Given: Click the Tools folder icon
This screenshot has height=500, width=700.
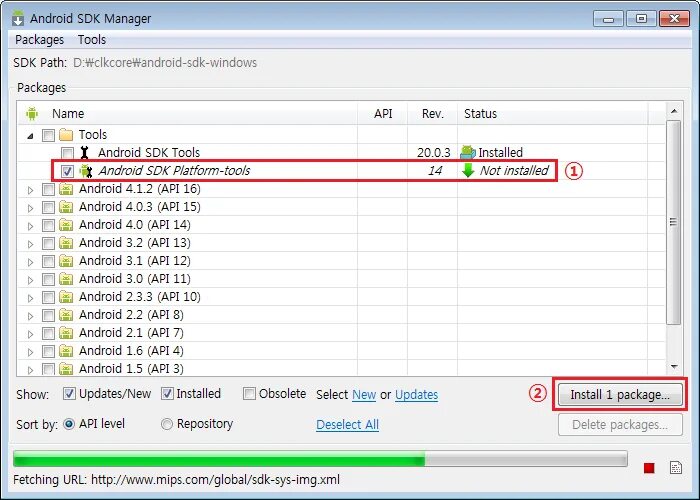Looking at the screenshot, I should click(66, 134).
